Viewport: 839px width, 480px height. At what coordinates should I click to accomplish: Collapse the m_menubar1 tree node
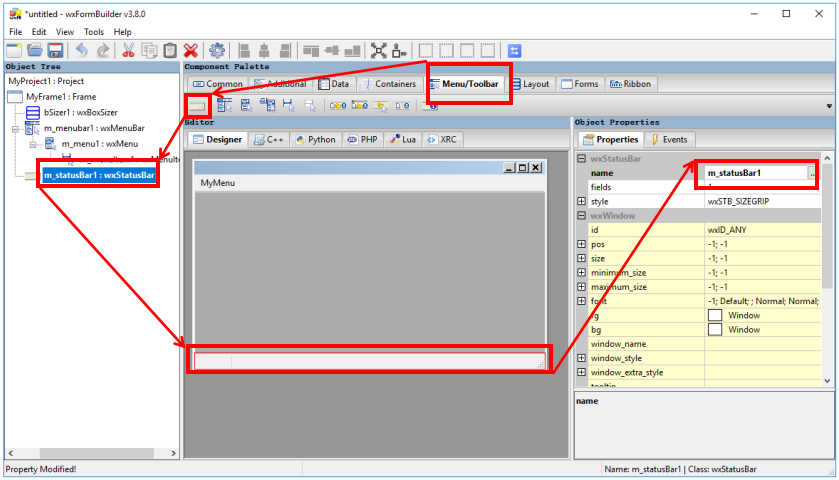click(15, 129)
